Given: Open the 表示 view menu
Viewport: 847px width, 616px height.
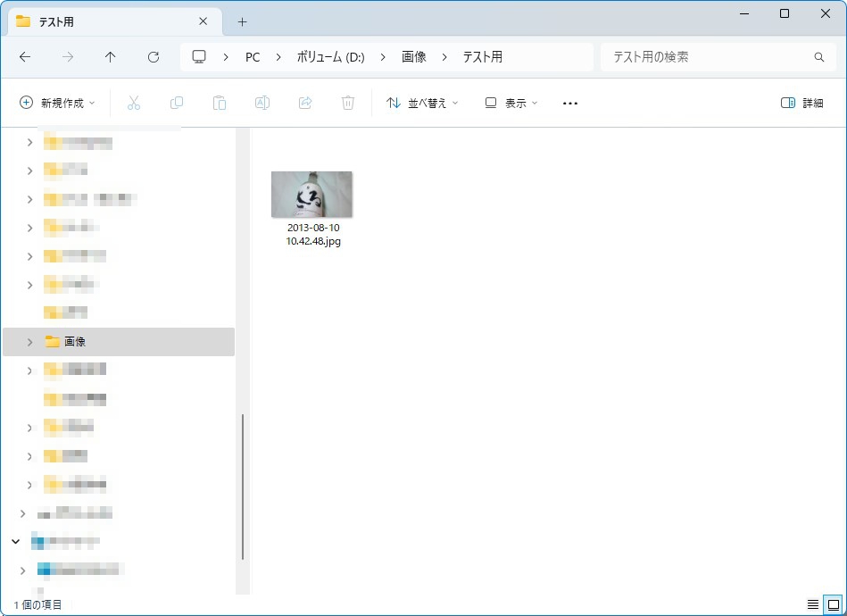Looking at the screenshot, I should [x=511, y=103].
